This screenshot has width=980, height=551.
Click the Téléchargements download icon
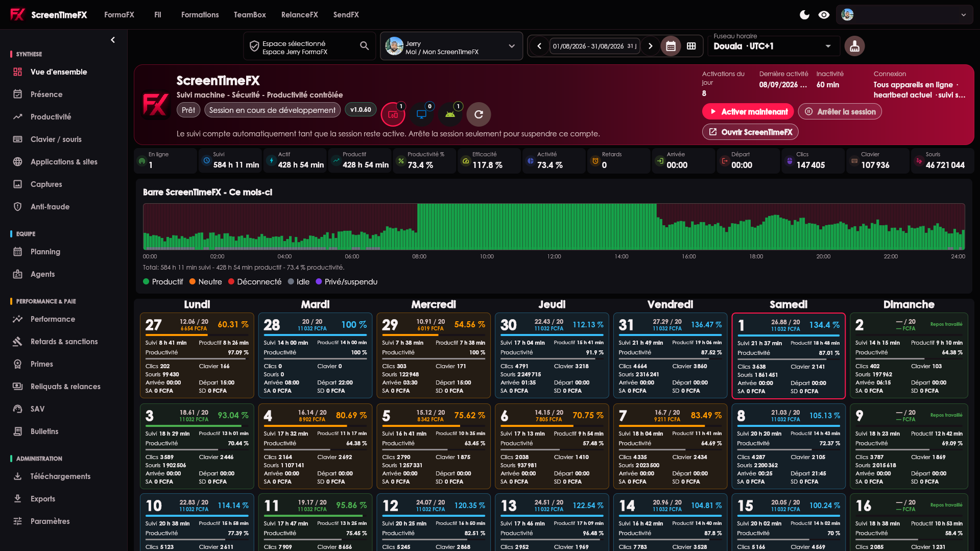click(18, 476)
